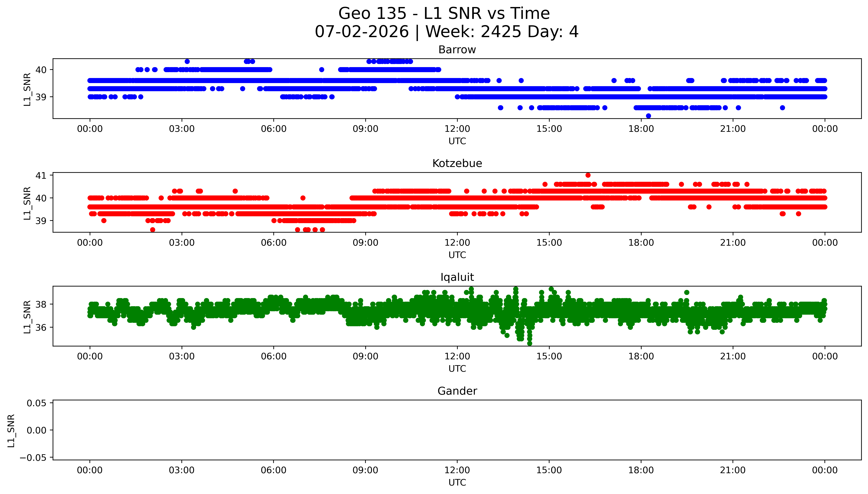Click the 41 y-tick on Kotzebue plot

[x=41, y=176]
